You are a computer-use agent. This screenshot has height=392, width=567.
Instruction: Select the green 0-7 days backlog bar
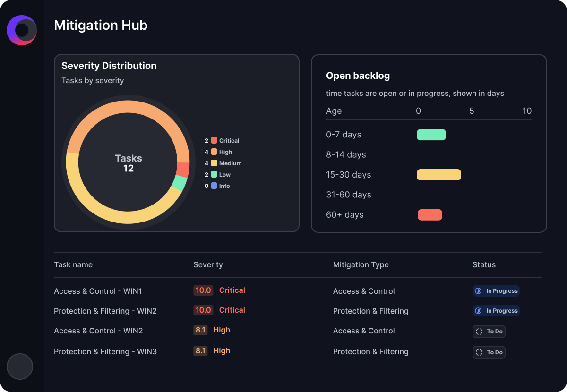[431, 135]
